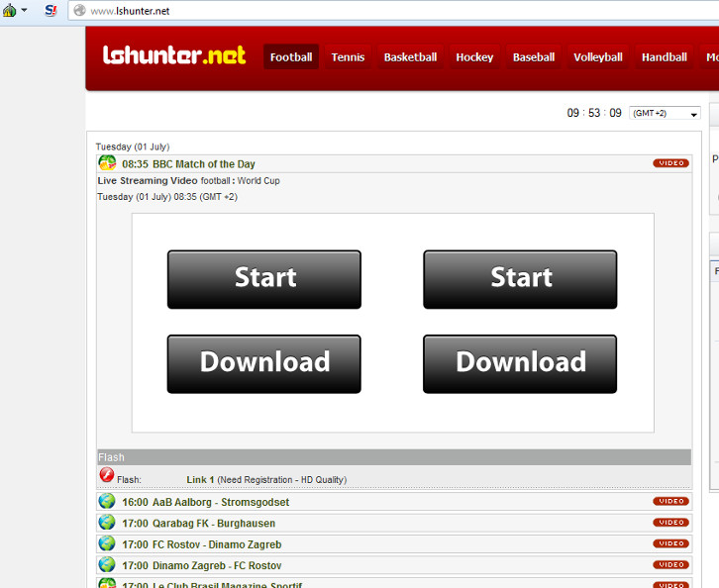Click the red Flash icon

pyautogui.click(x=107, y=476)
